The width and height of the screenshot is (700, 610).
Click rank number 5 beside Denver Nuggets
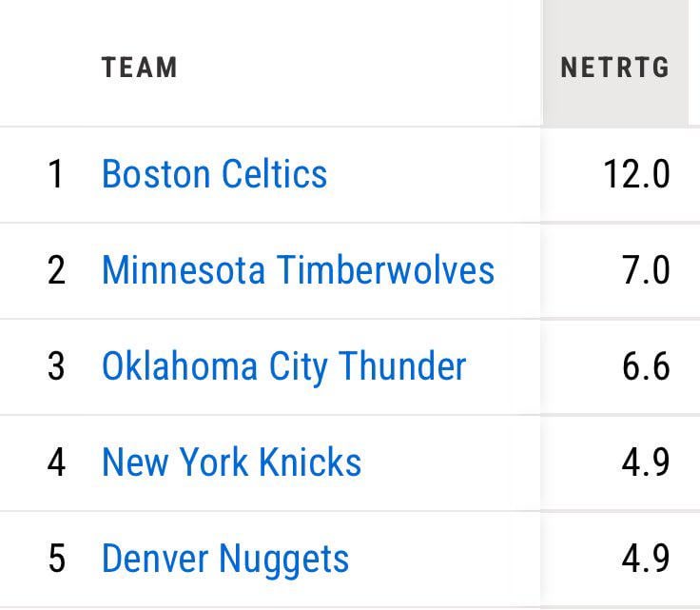[x=56, y=559]
